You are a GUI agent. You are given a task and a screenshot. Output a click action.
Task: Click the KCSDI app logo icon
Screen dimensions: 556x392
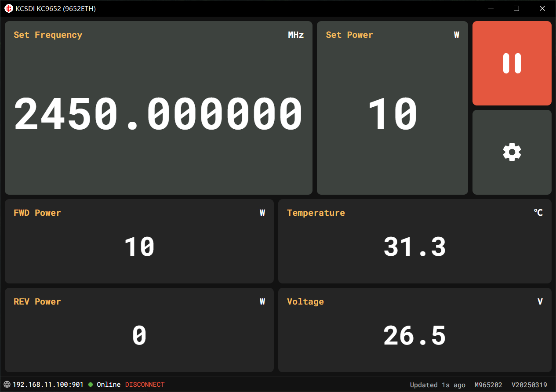tap(8, 8)
